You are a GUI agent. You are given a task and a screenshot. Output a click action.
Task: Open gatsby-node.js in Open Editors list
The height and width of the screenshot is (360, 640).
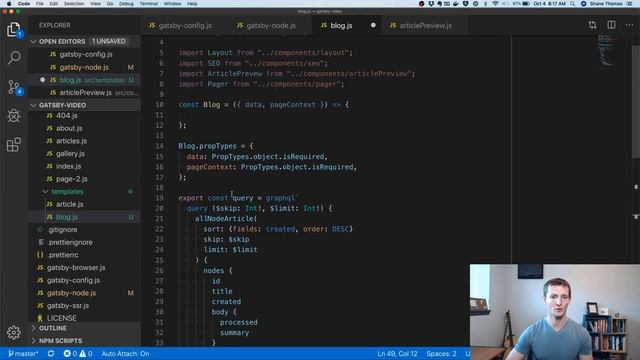pyautogui.click(x=84, y=67)
